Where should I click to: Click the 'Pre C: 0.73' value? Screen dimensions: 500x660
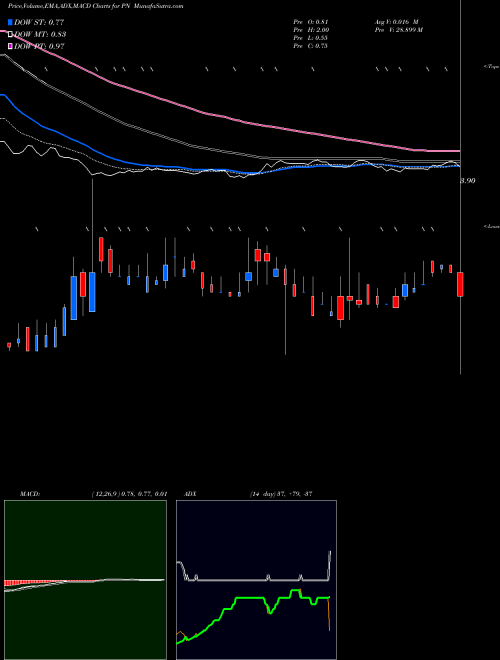tap(311, 46)
